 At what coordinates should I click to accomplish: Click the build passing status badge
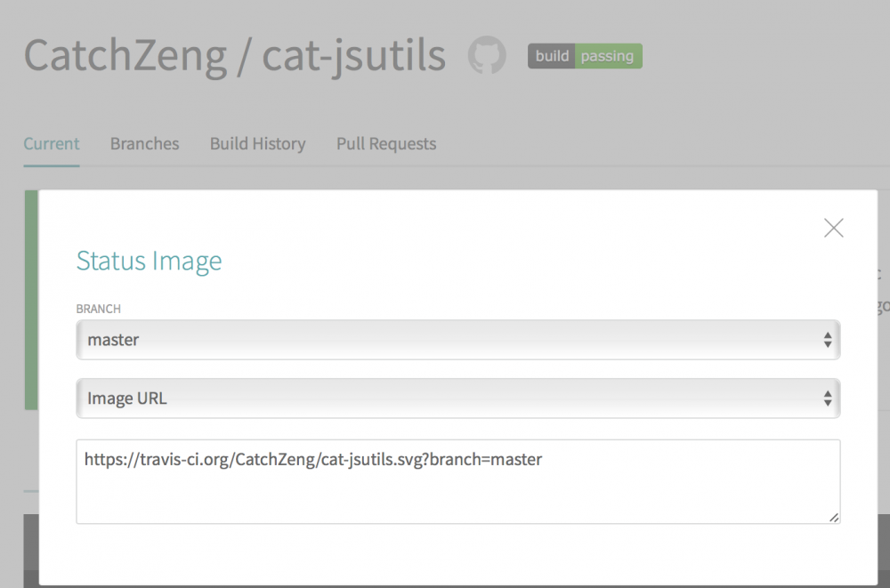pos(585,56)
